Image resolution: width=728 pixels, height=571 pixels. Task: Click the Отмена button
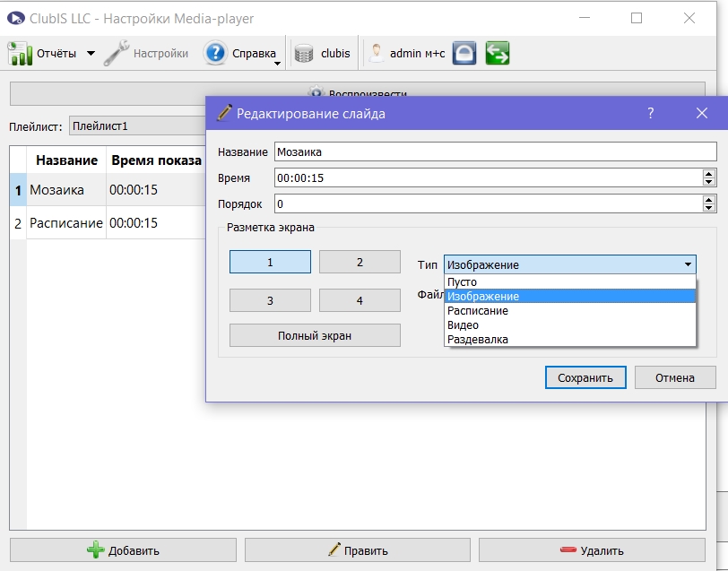click(x=675, y=377)
